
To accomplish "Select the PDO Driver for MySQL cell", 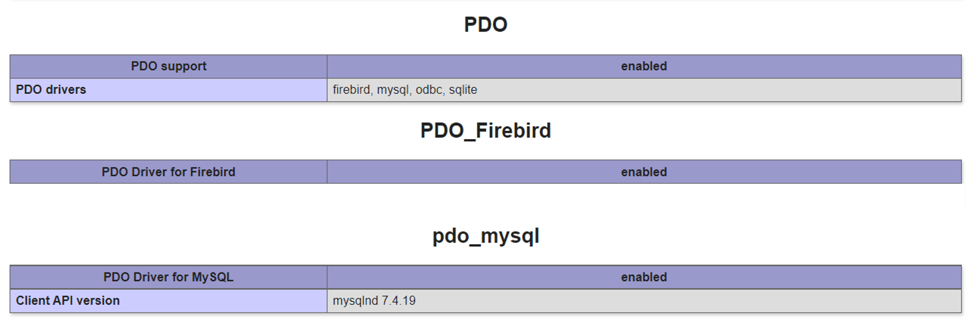I will [x=168, y=277].
